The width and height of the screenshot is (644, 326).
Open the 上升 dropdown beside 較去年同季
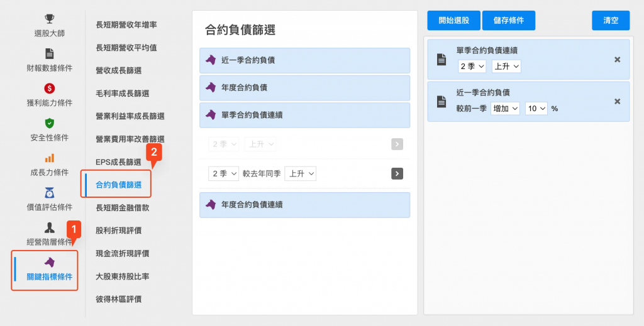(x=300, y=173)
